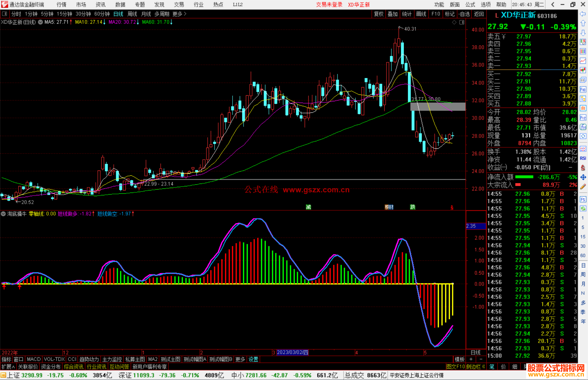This screenshot has height=380, width=588.
Task: Click the F10 sidebar icon
Action: (x=583, y=89)
